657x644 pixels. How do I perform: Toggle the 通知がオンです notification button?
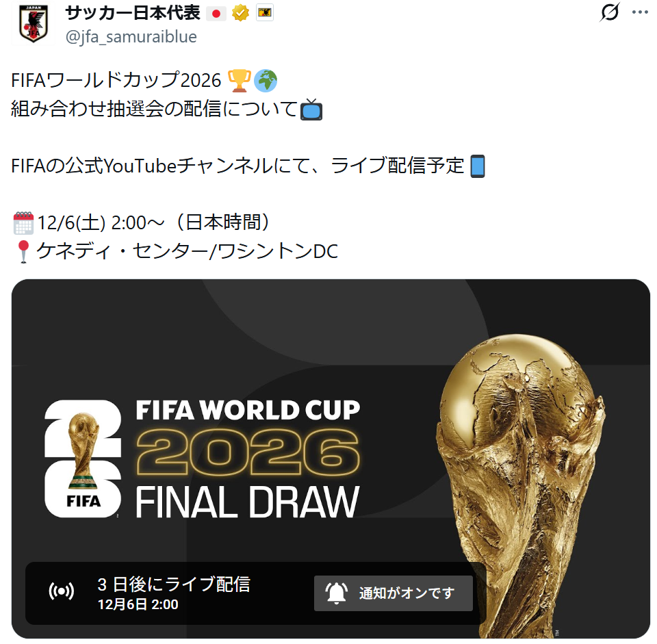(x=394, y=593)
